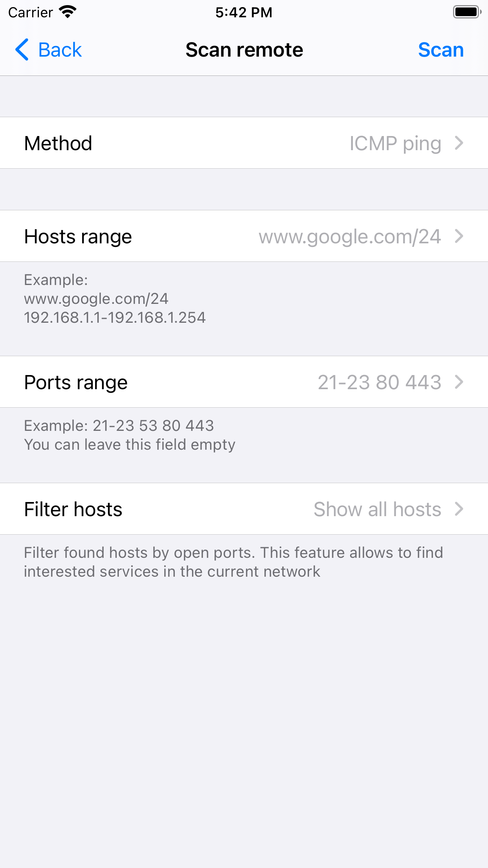488x868 pixels.
Task: Expand the Ports range chevron
Action: click(x=458, y=382)
